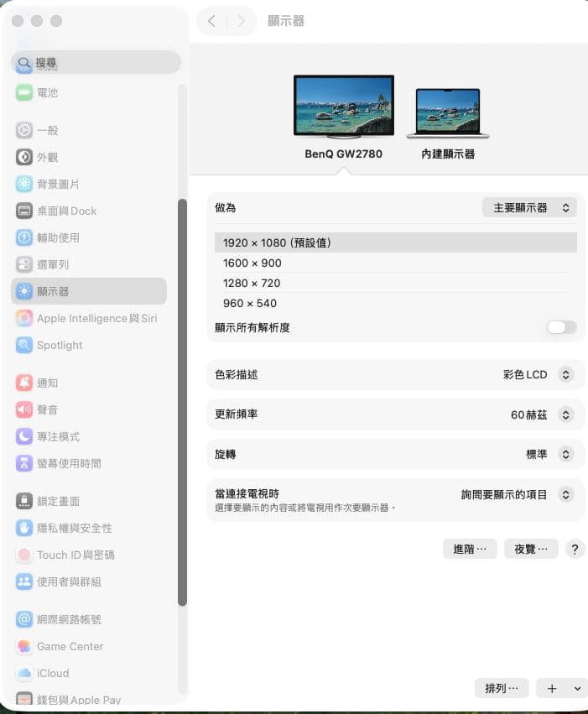This screenshot has height=714, width=588.
Task: Click the plus add display button
Action: coord(552,689)
